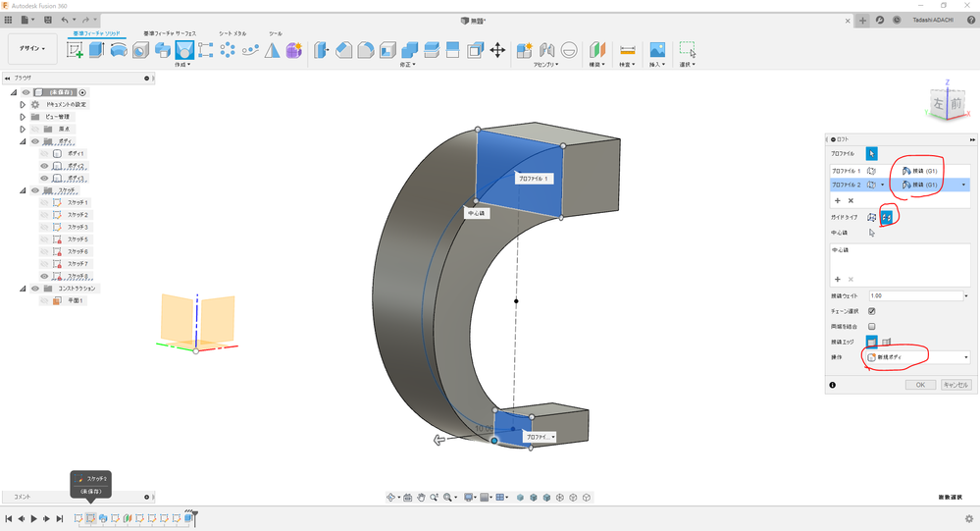Image resolution: width=980 pixels, height=531 pixels.
Task: Click the ViewCube front face
Action: point(954,103)
